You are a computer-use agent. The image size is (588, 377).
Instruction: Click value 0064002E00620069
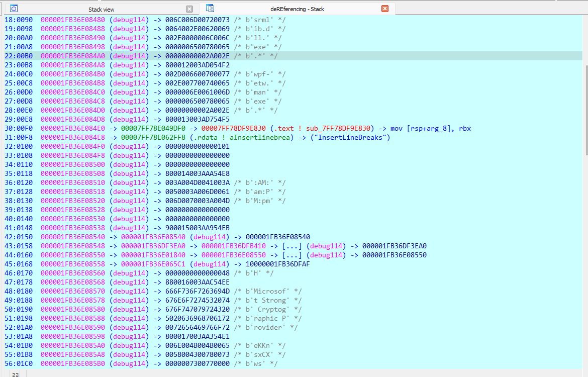[x=197, y=29]
